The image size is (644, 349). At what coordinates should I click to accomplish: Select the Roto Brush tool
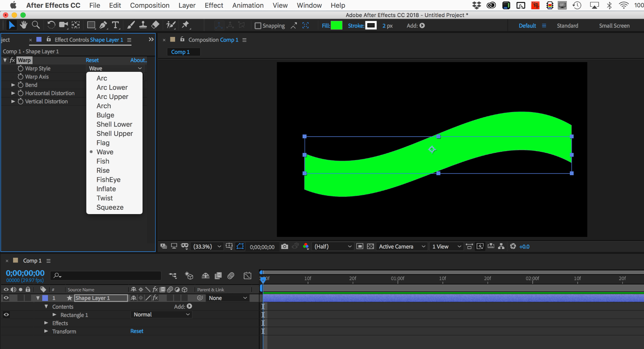171,25
